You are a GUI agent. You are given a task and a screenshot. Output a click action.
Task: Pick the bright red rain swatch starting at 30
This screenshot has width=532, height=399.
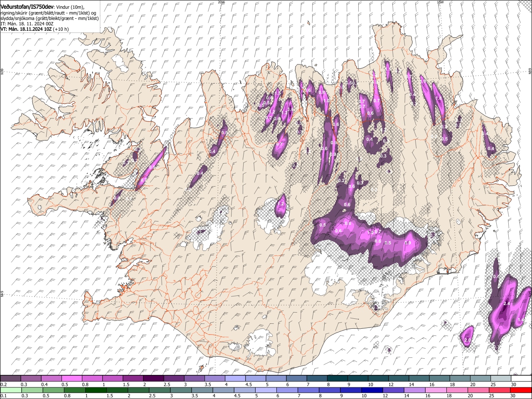pos(521,390)
